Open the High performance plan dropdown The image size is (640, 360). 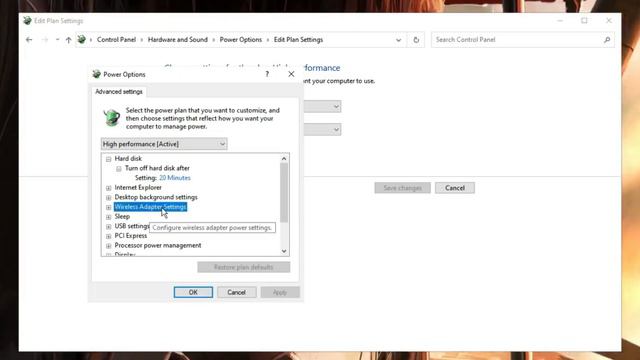pyautogui.click(x=164, y=144)
